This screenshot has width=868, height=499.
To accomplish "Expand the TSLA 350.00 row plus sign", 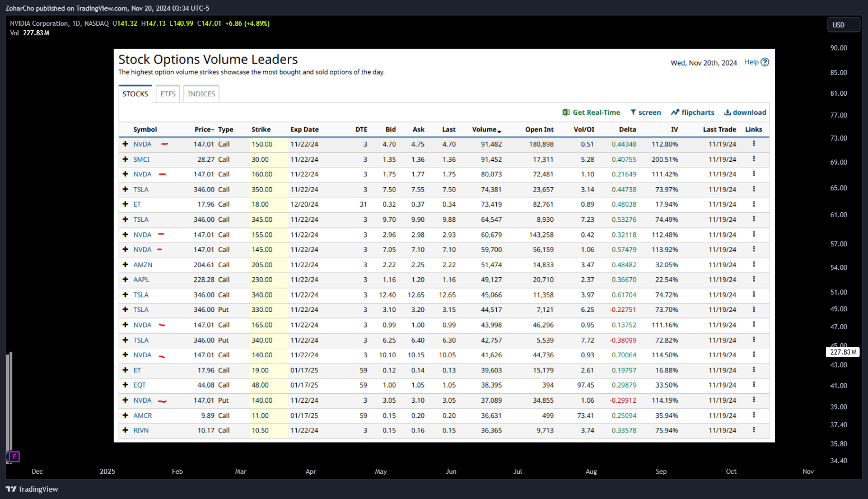I will pyautogui.click(x=125, y=189).
